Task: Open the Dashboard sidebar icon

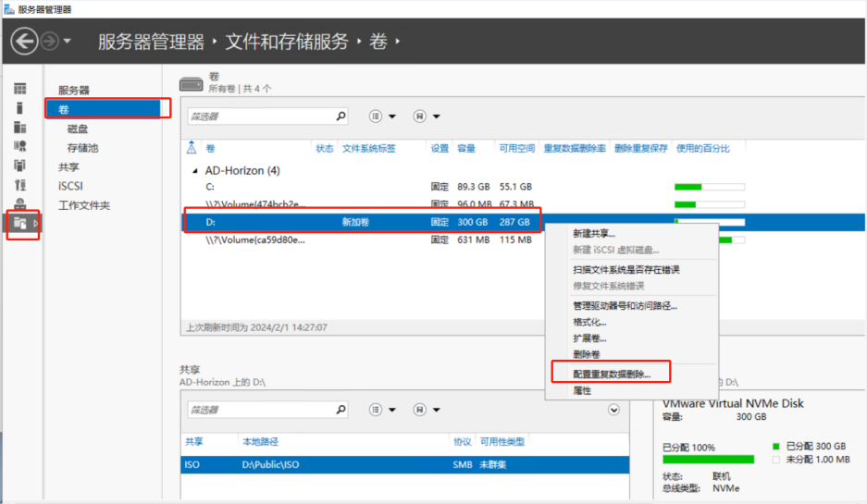Action: pos(20,89)
